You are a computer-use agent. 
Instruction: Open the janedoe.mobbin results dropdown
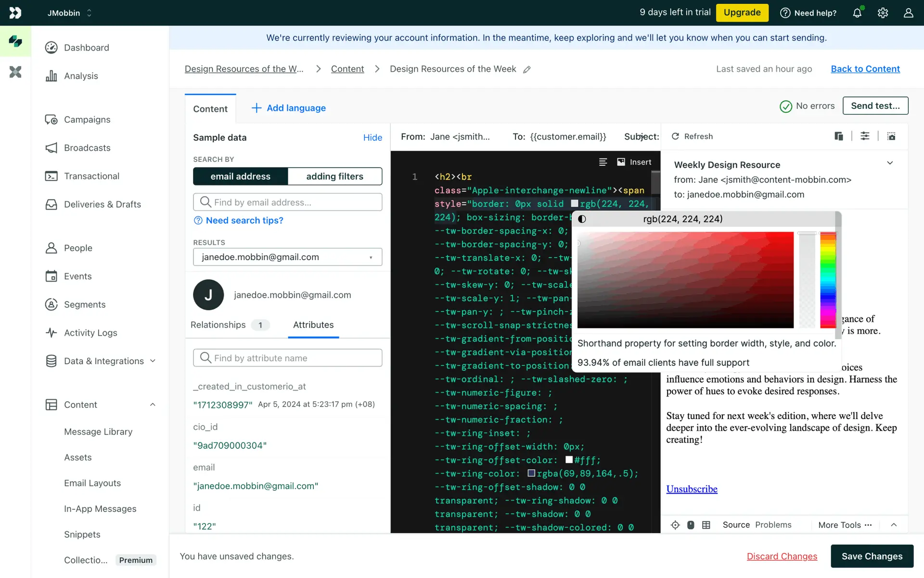point(287,257)
